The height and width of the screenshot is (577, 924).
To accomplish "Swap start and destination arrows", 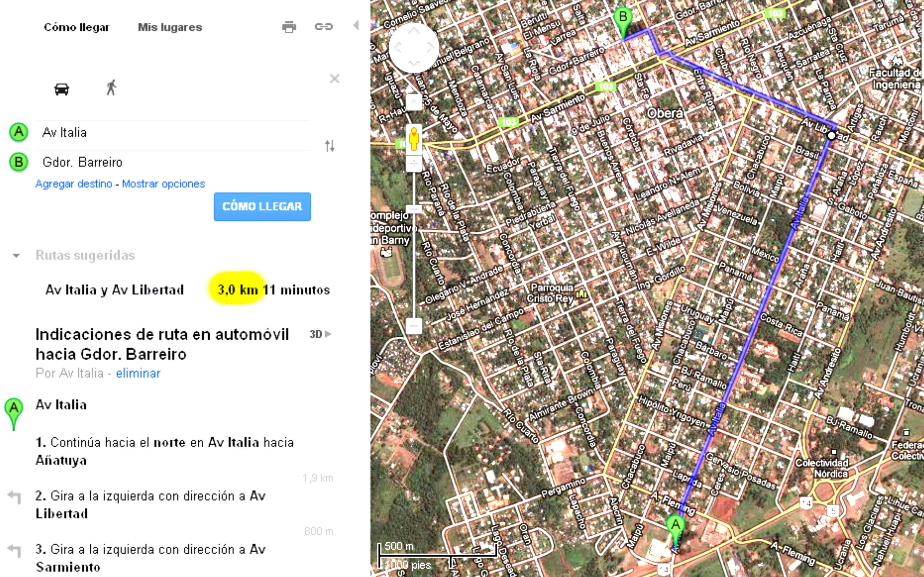I will tap(330, 146).
